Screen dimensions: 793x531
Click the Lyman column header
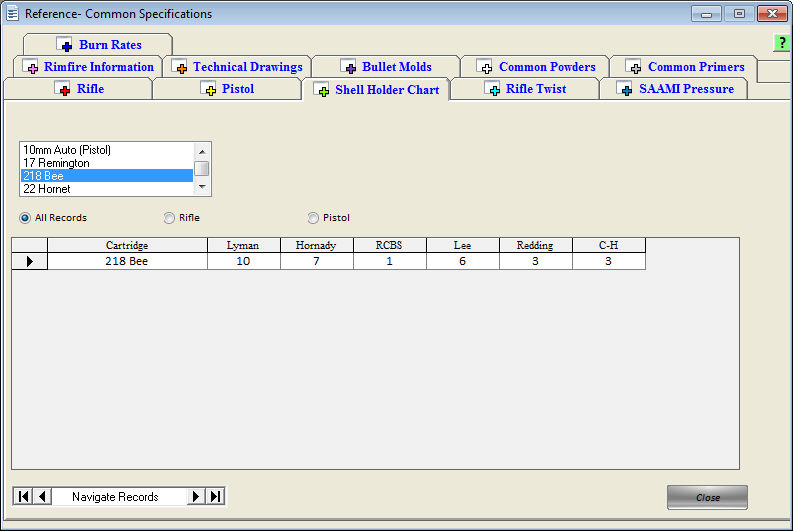243,245
